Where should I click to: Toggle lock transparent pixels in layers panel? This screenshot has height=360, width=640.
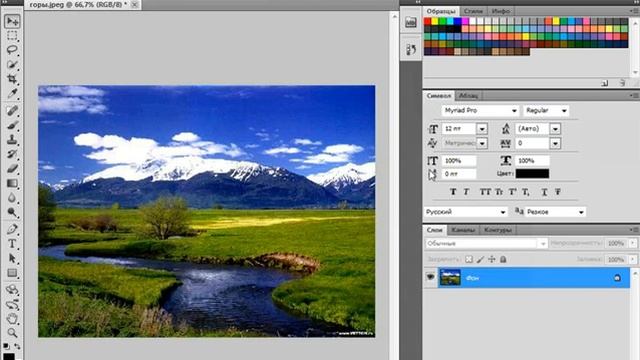tap(469, 259)
